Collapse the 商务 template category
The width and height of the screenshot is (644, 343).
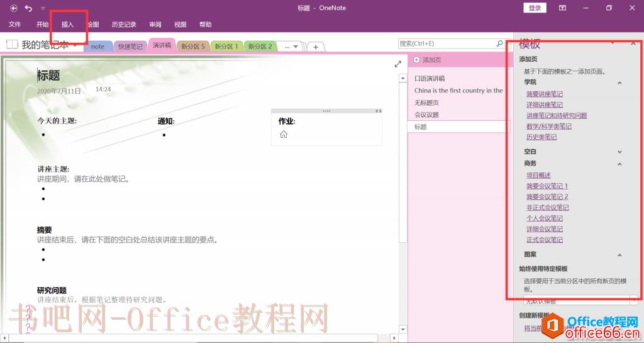coord(619,164)
